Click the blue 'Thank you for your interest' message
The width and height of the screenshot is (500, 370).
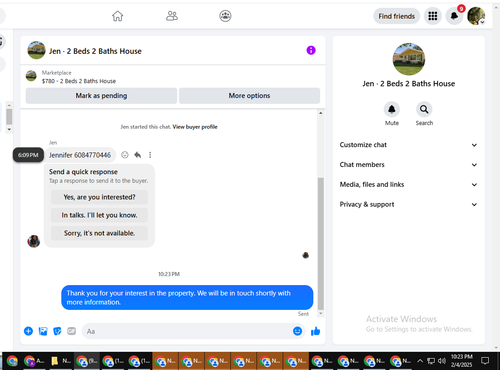pyautogui.click(x=187, y=297)
